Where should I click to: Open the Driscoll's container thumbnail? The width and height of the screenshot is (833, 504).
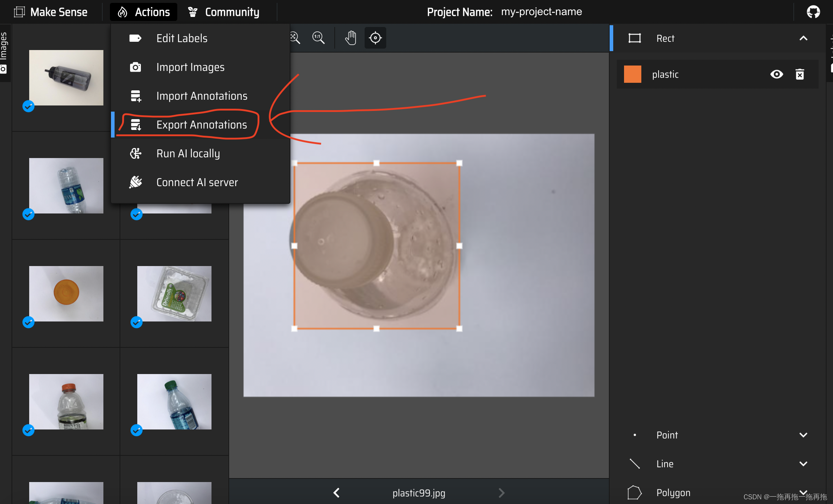pos(174,294)
